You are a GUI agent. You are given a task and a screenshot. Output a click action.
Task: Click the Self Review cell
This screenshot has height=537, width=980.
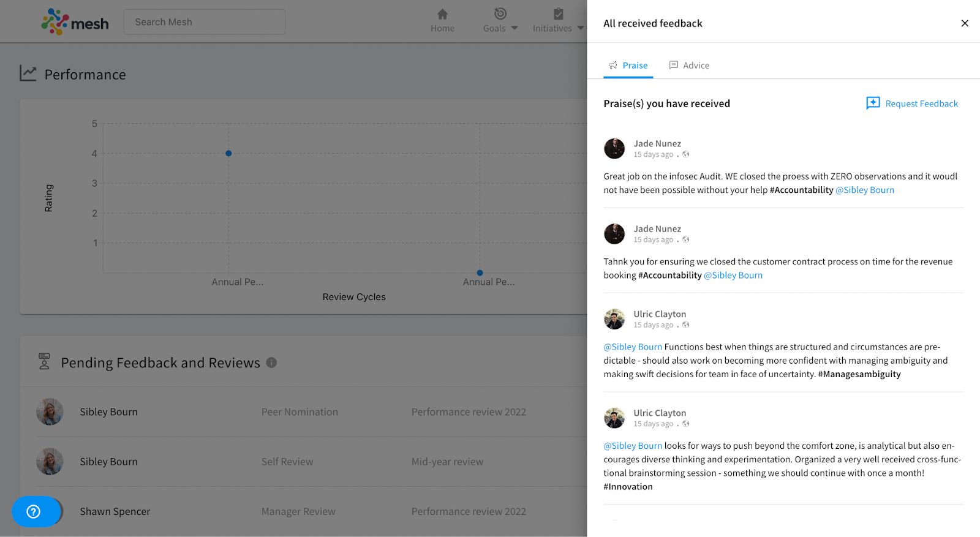(x=287, y=462)
